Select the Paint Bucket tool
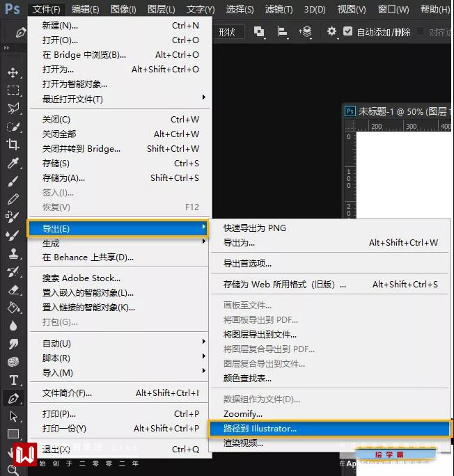Image resolution: width=454 pixels, height=476 pixels. point(13,308)
